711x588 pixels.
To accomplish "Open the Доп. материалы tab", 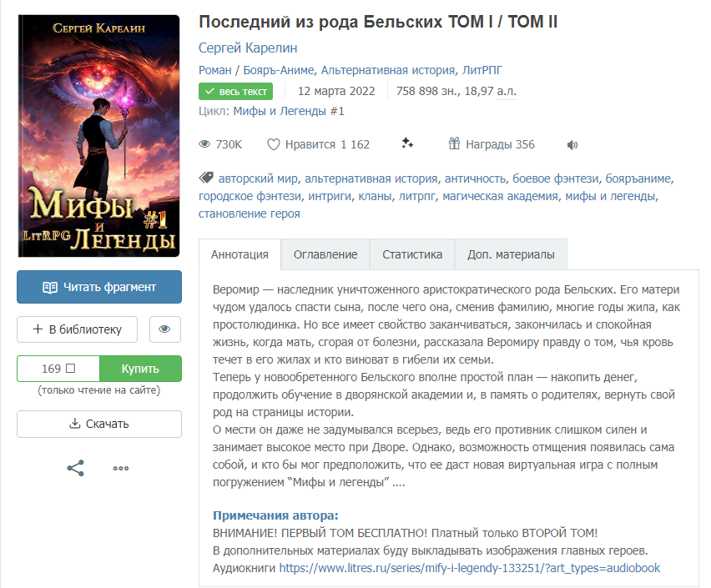I will point(511,254).
